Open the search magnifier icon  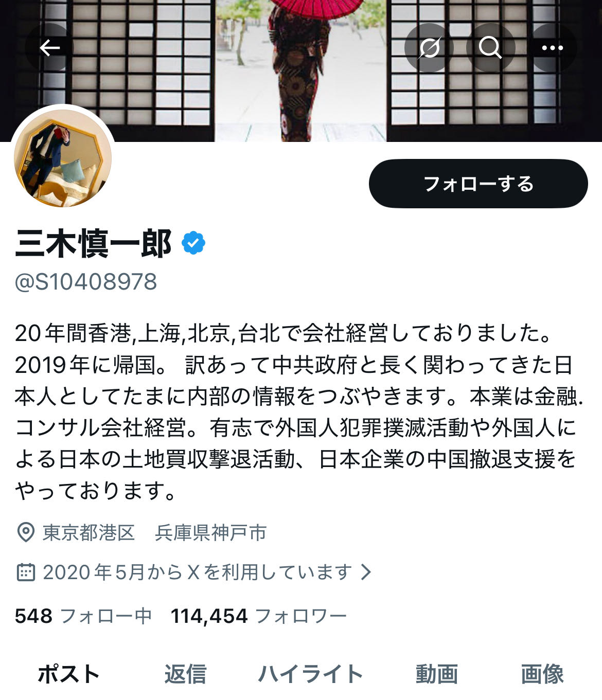(490, 48)
